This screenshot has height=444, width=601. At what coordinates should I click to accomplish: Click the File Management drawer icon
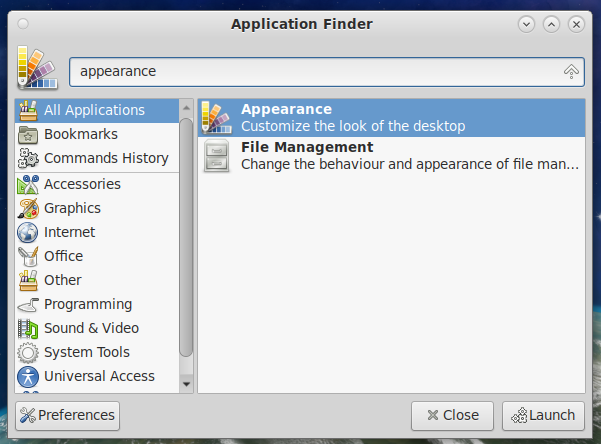(216, 155)
